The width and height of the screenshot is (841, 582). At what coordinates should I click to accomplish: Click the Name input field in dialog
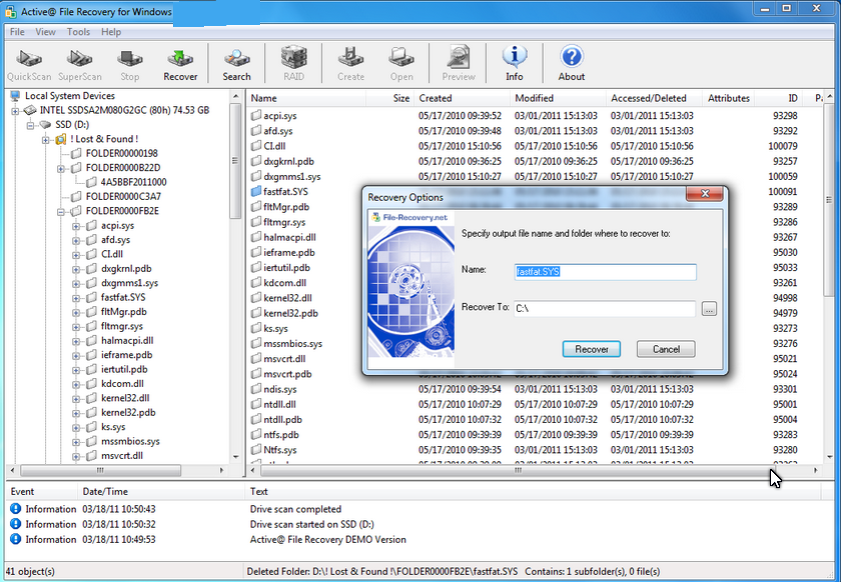(x=606, y=272)
